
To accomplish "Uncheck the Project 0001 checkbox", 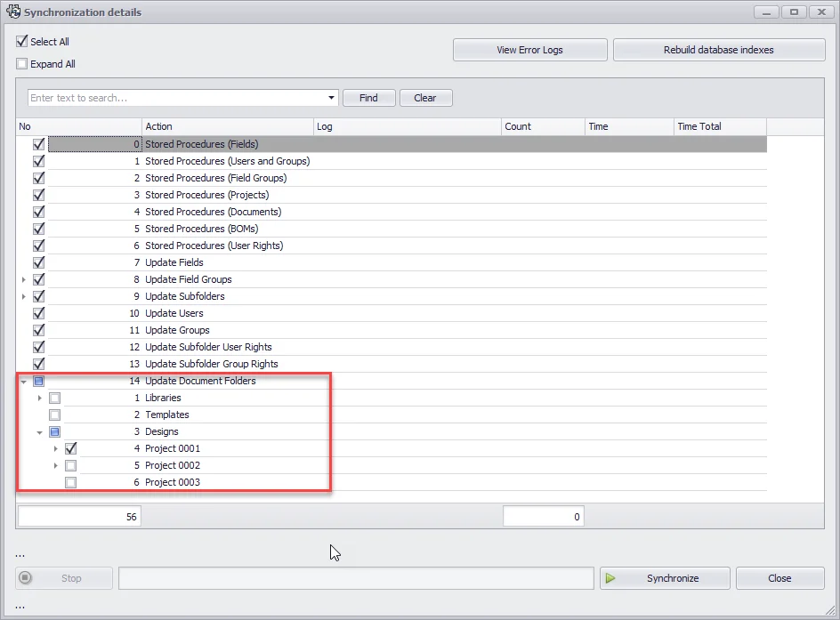I will (71, 448).
